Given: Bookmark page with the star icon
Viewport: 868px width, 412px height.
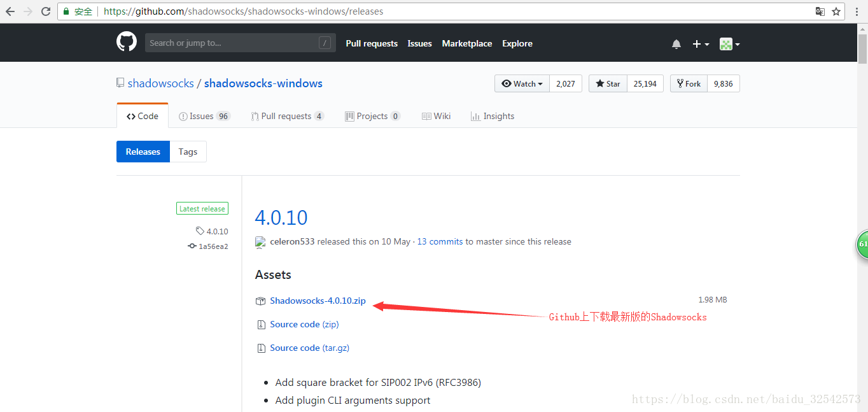Looking at the screenshot, I should pos(836,11).
